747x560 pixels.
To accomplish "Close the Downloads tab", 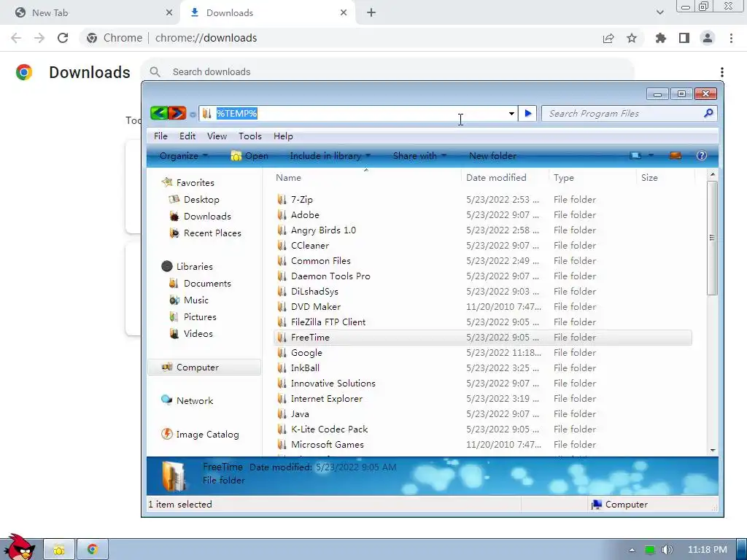I will click(344, 13).
